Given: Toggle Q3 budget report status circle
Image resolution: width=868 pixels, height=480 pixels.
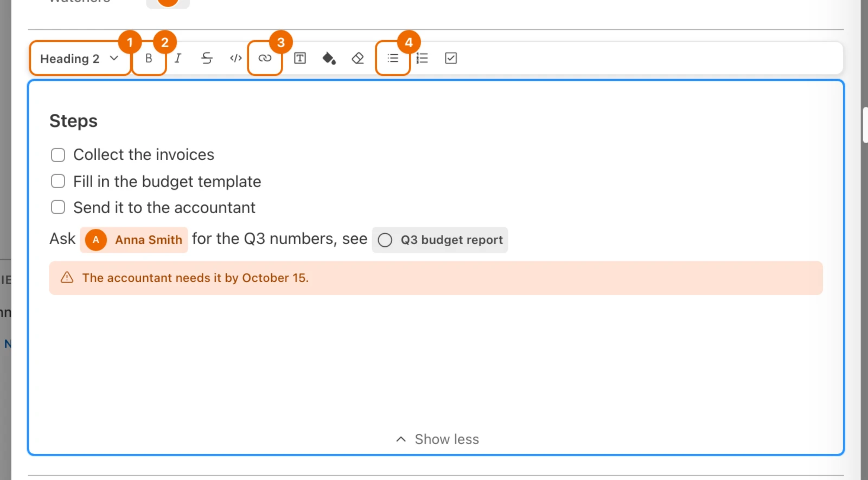Looking at the screenshot, I should pyautogui.click(x=385, y=240).
